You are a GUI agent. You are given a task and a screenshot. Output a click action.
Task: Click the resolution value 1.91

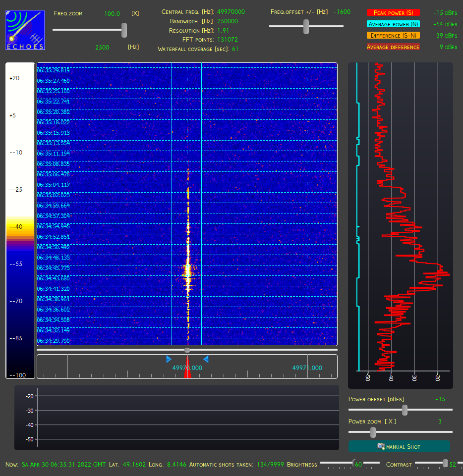coord(223,30)
